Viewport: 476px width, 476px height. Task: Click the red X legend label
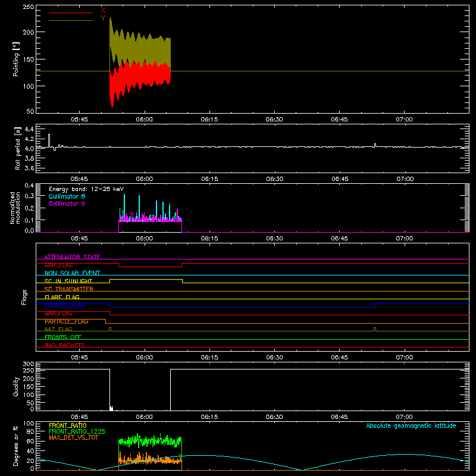point(103,11)
